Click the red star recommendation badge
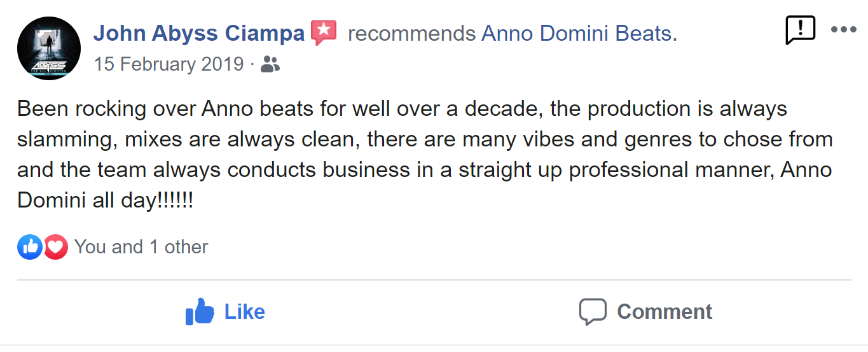868x352 pixels. [324, 32]
